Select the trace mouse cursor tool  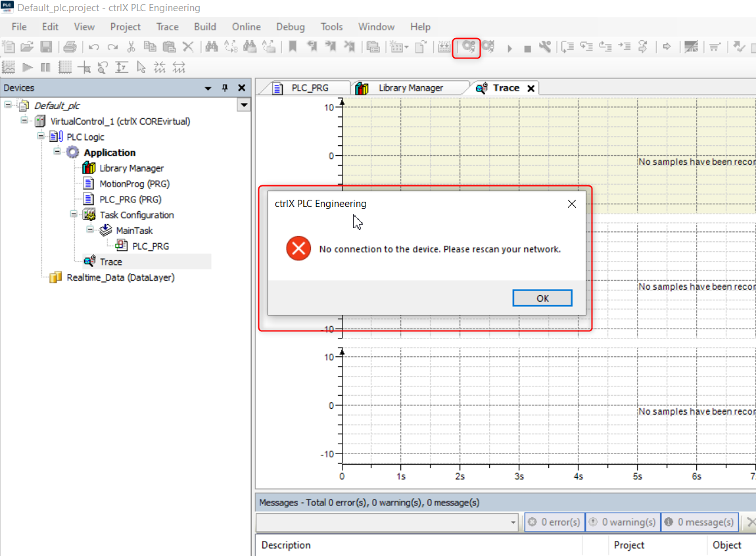point(141,67)
